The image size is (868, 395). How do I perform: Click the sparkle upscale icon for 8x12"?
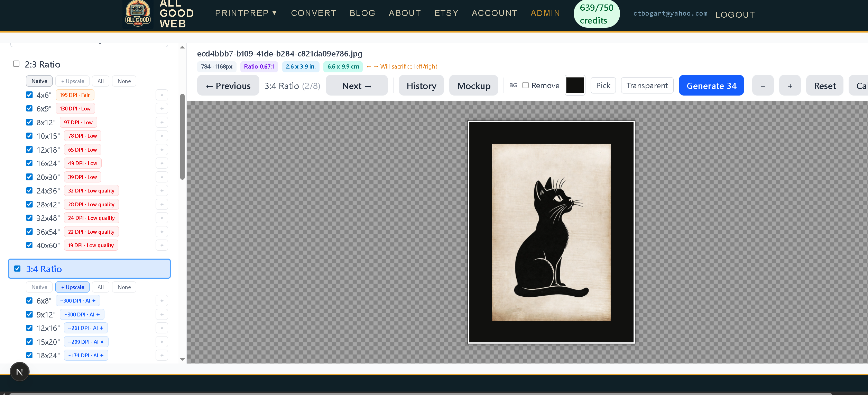pyautogui.click(x=162, y=122)
